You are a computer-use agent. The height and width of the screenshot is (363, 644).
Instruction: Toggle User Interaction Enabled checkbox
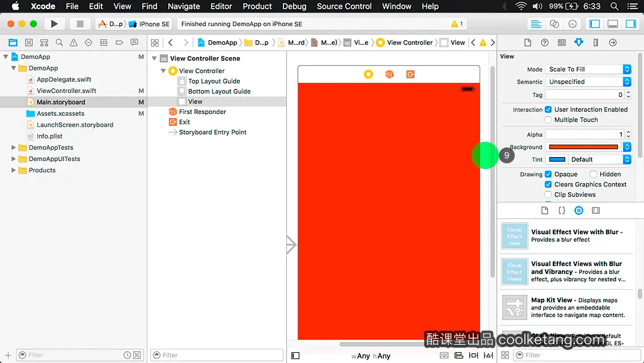[x=548, y=109]
